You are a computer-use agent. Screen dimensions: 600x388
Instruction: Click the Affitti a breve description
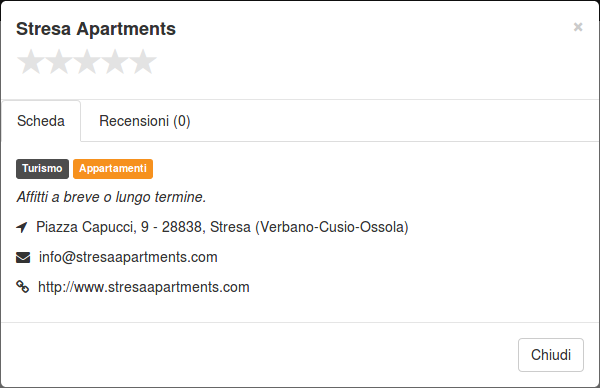[x=111, y=197]
